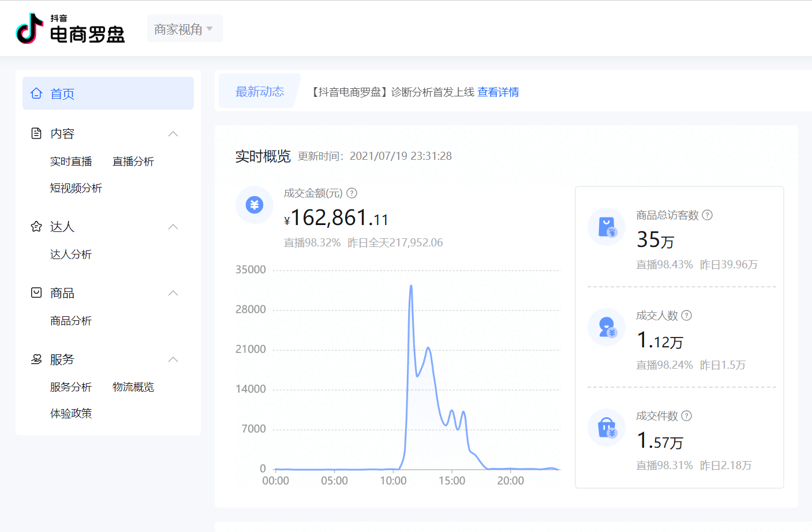812x532 pixels.
Task: Click the 1.57万 成交件数 value
Action: click(660, 441)
